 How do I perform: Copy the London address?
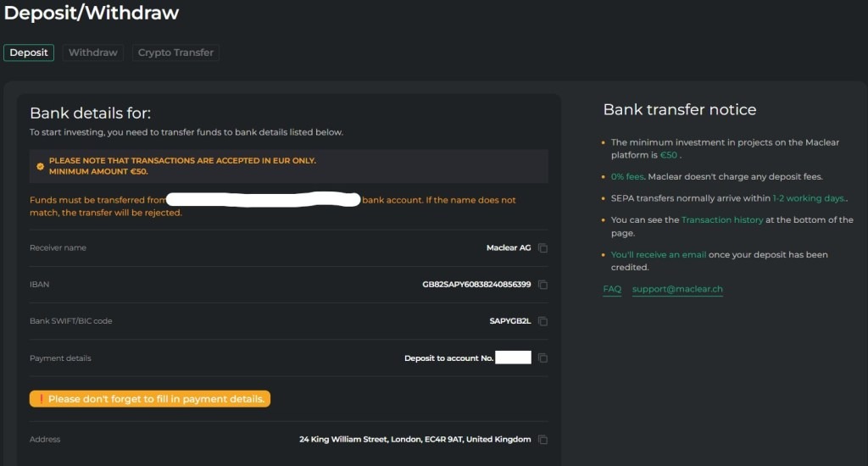pyautogui.click(x=543, y=440)
